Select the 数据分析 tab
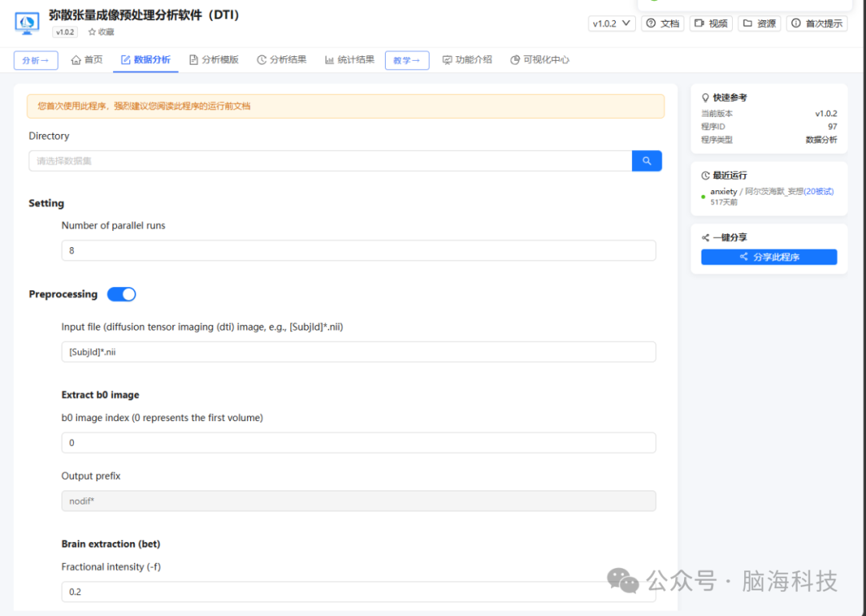This screenshot has height=616, width=866. (x=146, y=59)
